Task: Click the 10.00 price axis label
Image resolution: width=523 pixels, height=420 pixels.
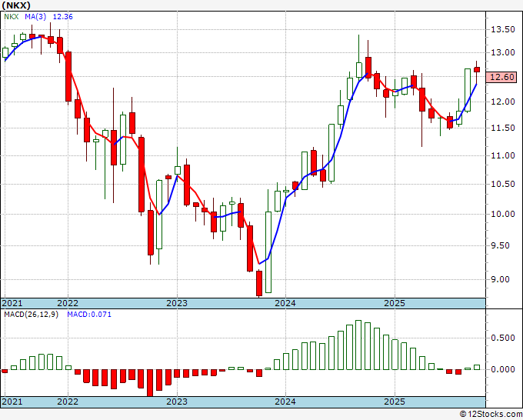Action: pos(503,214)
